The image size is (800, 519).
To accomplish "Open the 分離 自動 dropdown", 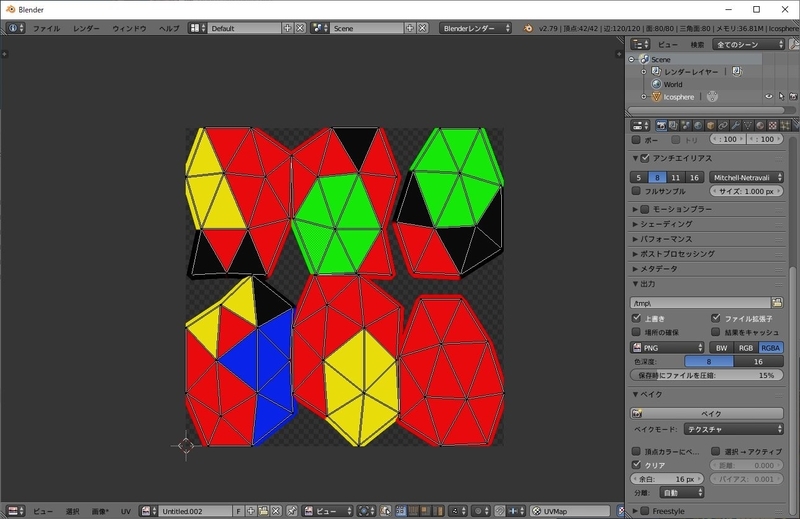I will click(x=681, y=492).
